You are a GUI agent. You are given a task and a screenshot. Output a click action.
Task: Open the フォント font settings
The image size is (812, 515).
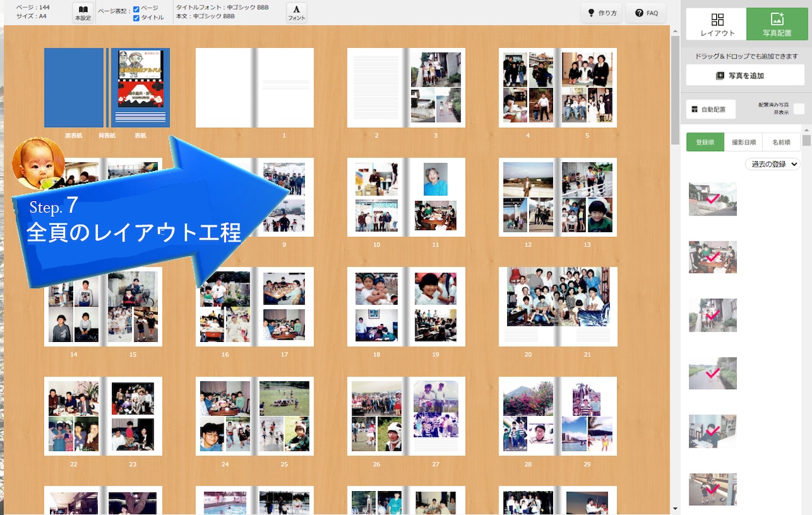(x=297, y=13)
